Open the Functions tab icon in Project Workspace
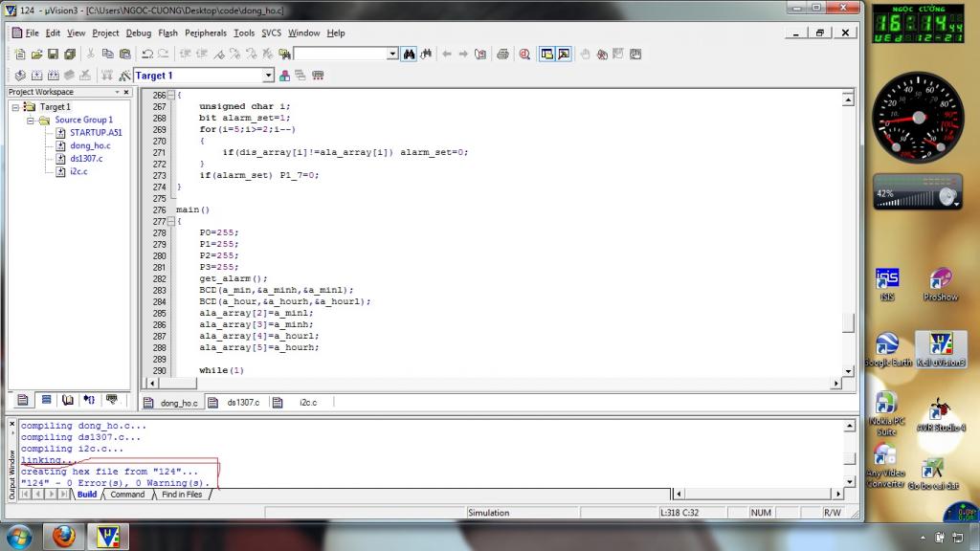The image size is (980, 551). [89, 400]
